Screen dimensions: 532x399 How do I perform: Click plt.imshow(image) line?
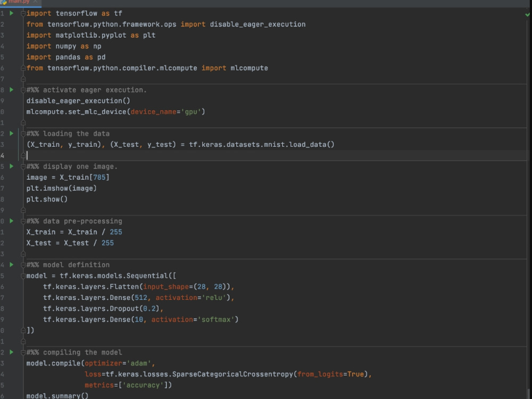[x=61, y=188]
